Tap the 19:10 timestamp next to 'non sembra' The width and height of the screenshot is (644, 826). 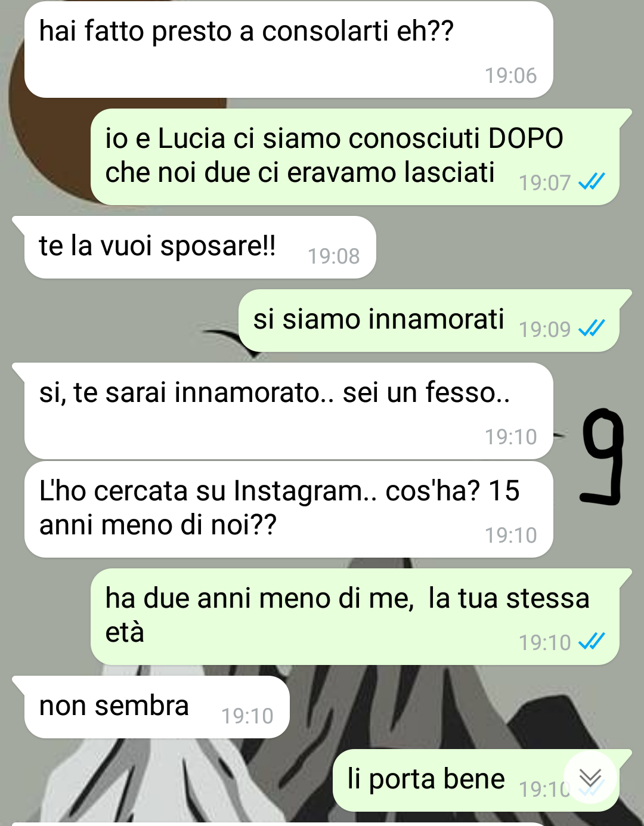point(247,716)
